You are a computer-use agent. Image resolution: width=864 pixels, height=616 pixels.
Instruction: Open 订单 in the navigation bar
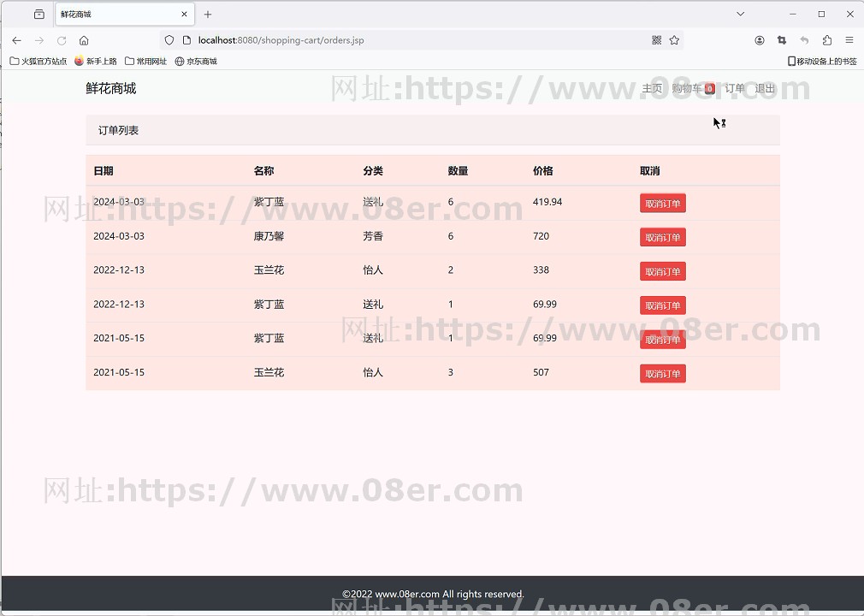(735, 88)
